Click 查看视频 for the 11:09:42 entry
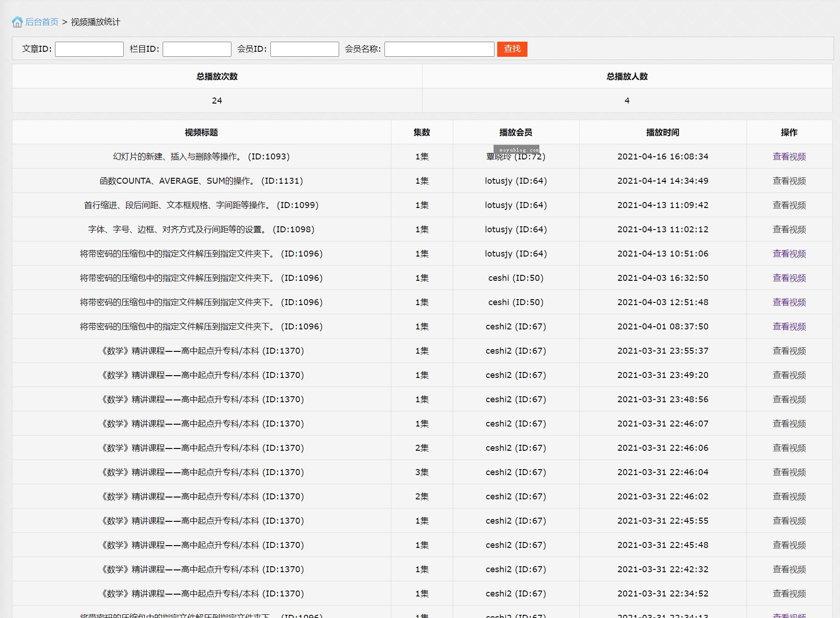Image resolution: width=840 pixels, height=618 pixels. [x=789, y=205]
